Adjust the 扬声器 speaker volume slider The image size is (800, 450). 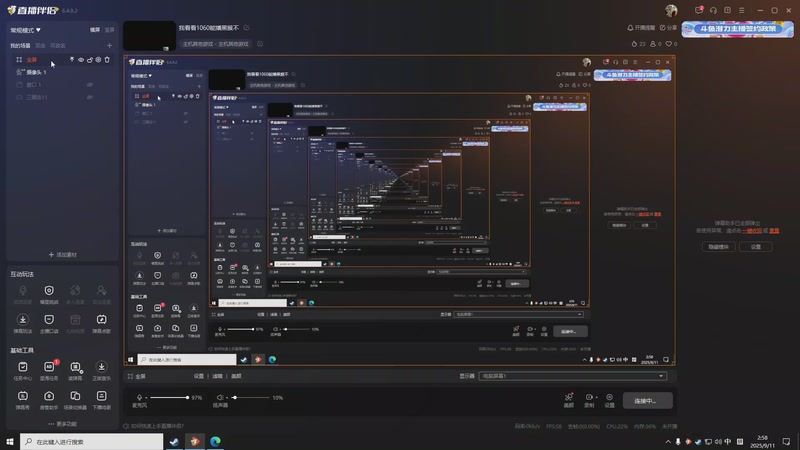coord(251,397)
